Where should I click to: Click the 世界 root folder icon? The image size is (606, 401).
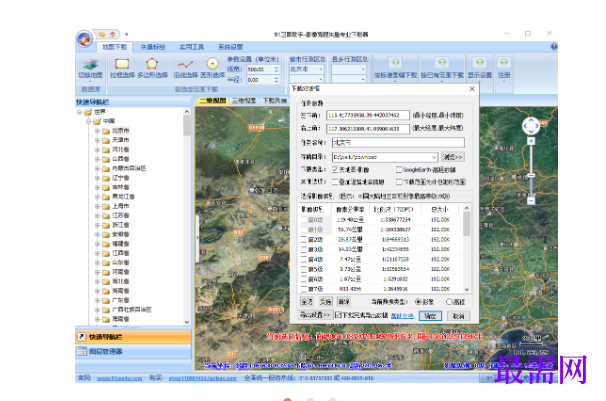89,112
